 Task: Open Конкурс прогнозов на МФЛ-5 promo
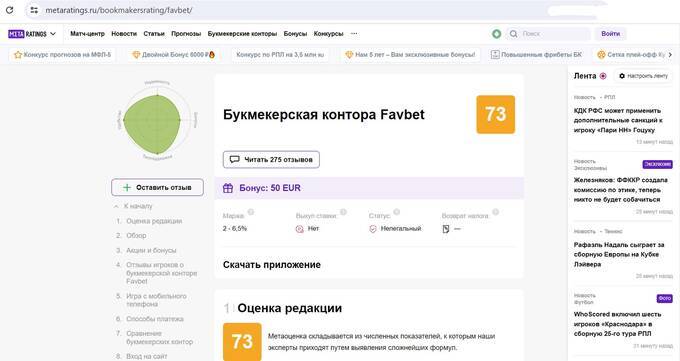tap(63, 55)
